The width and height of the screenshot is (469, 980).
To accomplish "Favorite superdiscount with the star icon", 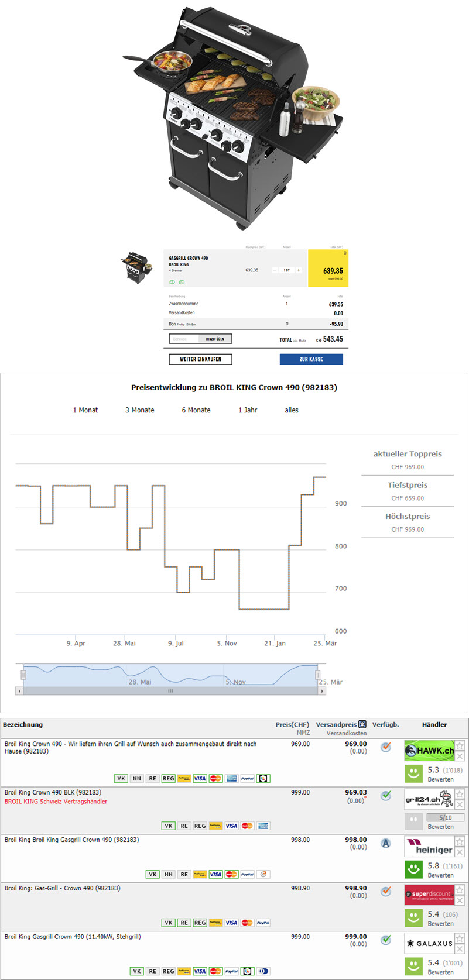I will tap(460, 890).
